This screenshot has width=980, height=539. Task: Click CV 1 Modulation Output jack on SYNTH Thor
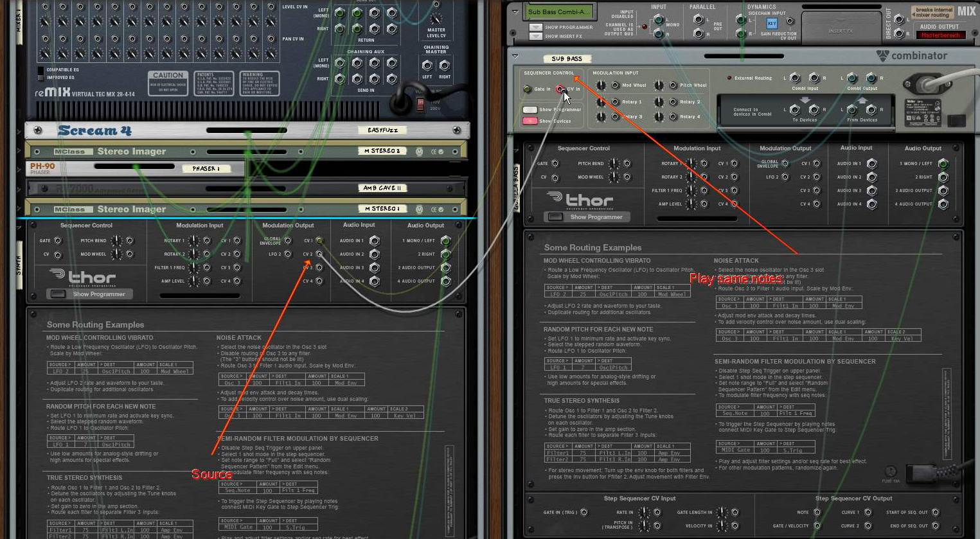(x=319, y=241)
